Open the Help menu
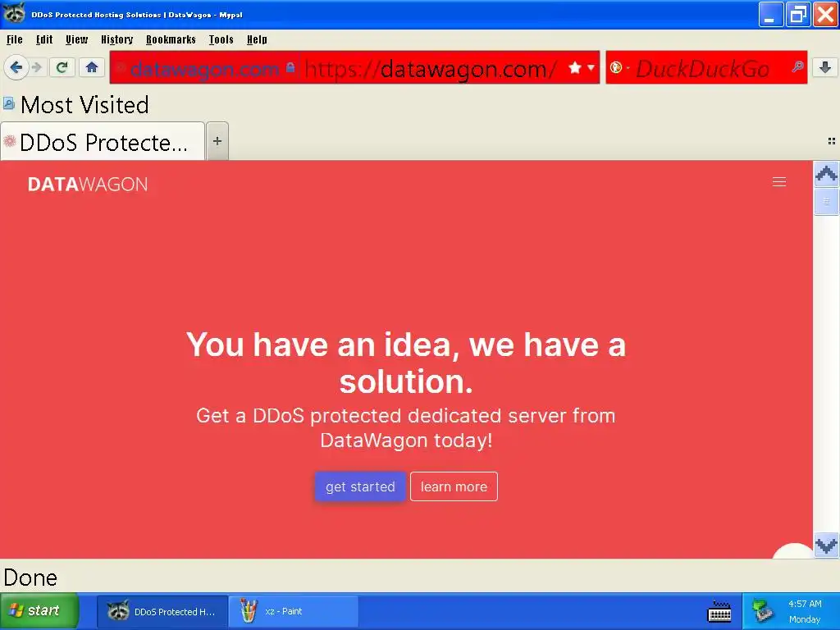Viewport: 840px width, 630px height. pyautogui.click(x=257, y=39)
